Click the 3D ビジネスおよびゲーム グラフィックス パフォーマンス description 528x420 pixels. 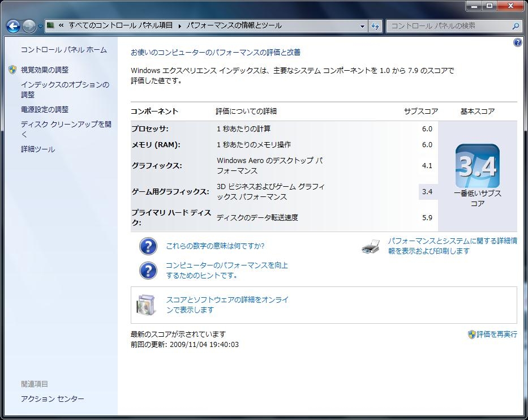[x=271, y=192]
